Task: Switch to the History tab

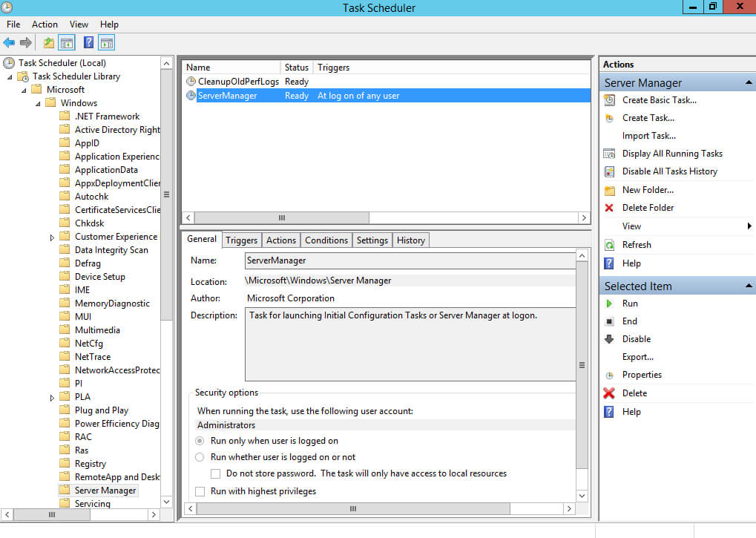Action: [x=411, y=240]
